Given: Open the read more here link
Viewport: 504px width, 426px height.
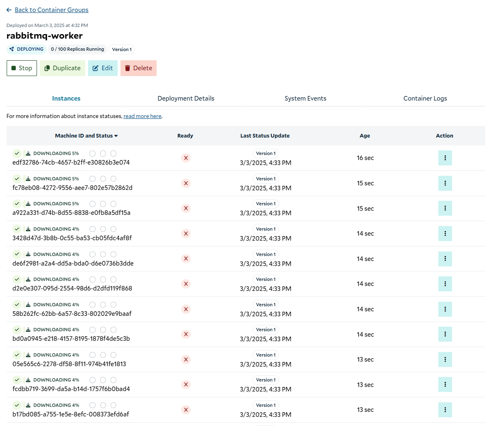Looking at the screenshot, I should [143, 116].
